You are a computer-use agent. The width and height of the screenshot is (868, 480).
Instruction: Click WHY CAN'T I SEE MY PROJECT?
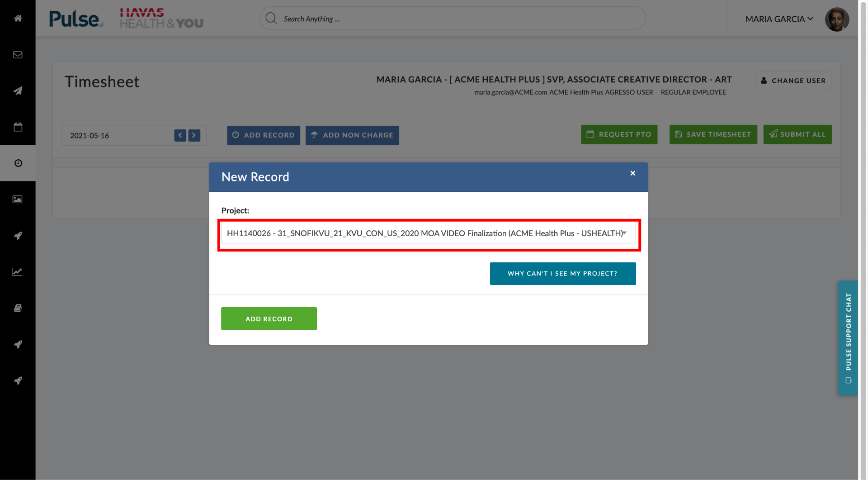point(562,273)
